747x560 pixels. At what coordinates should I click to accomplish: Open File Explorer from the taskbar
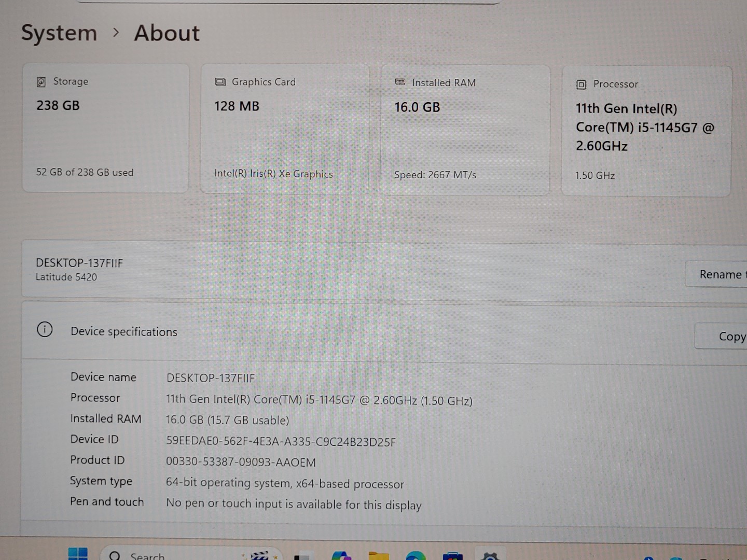(x=380, y=555)
